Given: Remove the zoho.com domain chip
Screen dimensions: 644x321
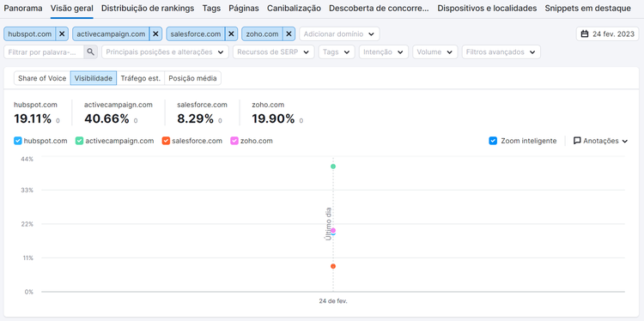Looking at the screenshot, I should tap(289, 34).
